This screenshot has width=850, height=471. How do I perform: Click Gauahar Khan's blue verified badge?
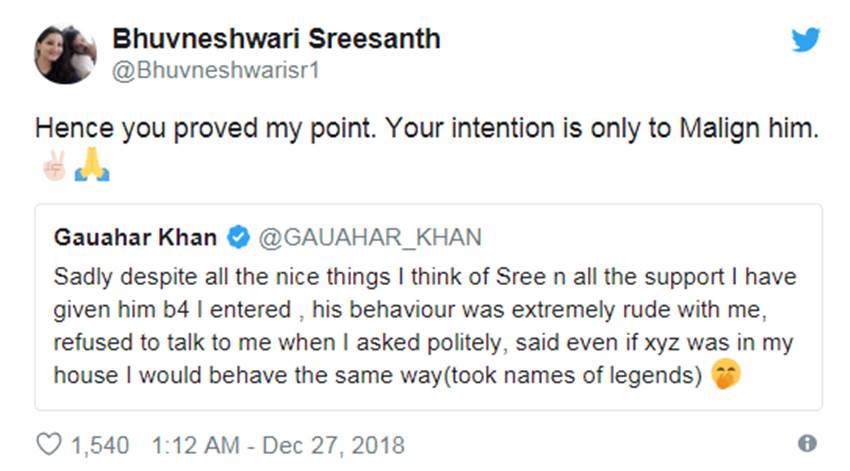point(238,237)
